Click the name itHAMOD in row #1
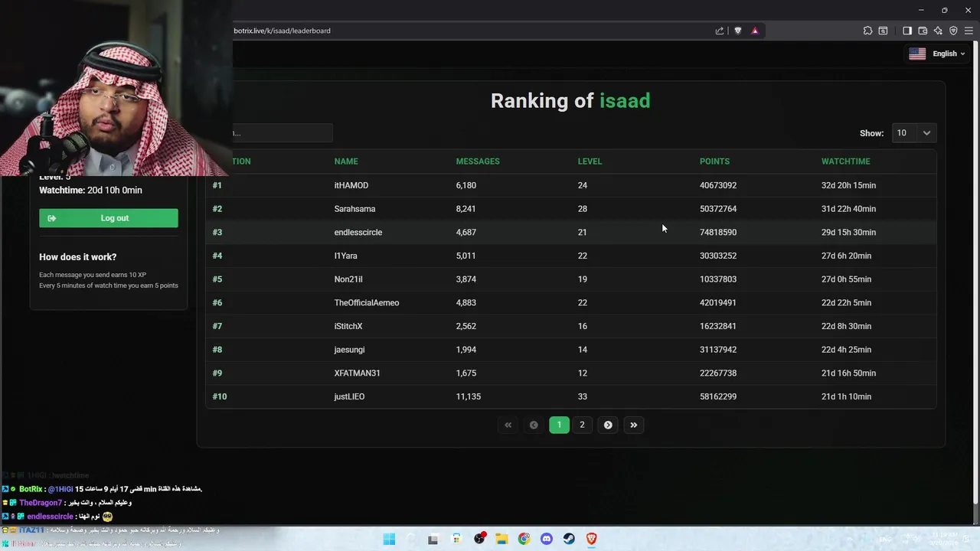The height and width of the screenshot is (551, 980). (x=351, y=185)
